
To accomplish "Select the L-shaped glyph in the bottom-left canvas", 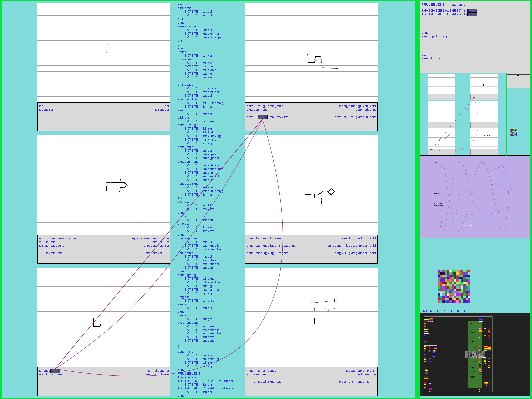I will point(97,323).
